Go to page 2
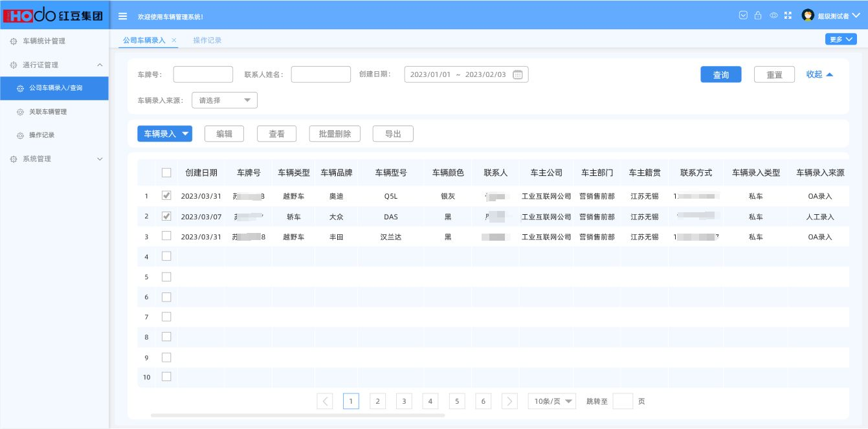The height and width of the screenshot is (429, 868). (377, 401)
